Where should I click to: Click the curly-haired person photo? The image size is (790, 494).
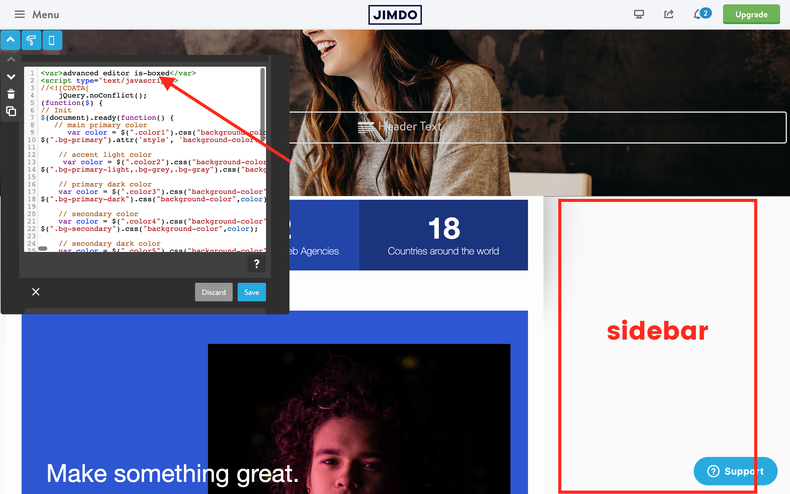(359, 419)
